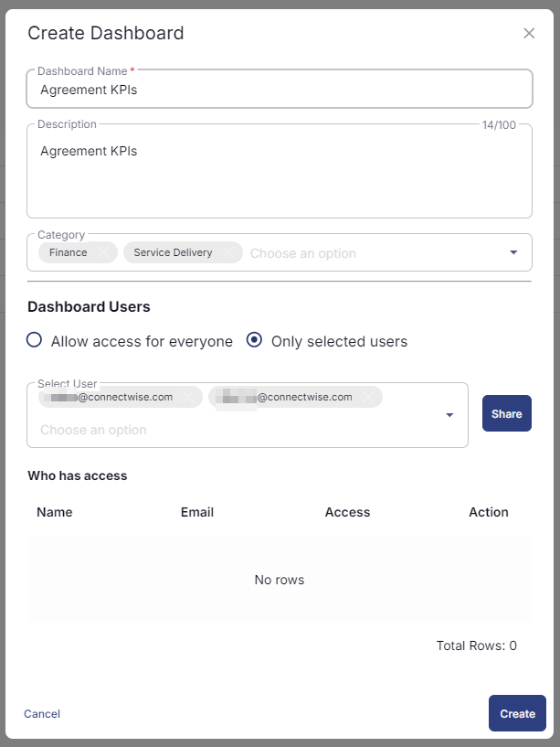Click the Service Delivery chip label
560x747 pixels.
[x=173, y=252]
